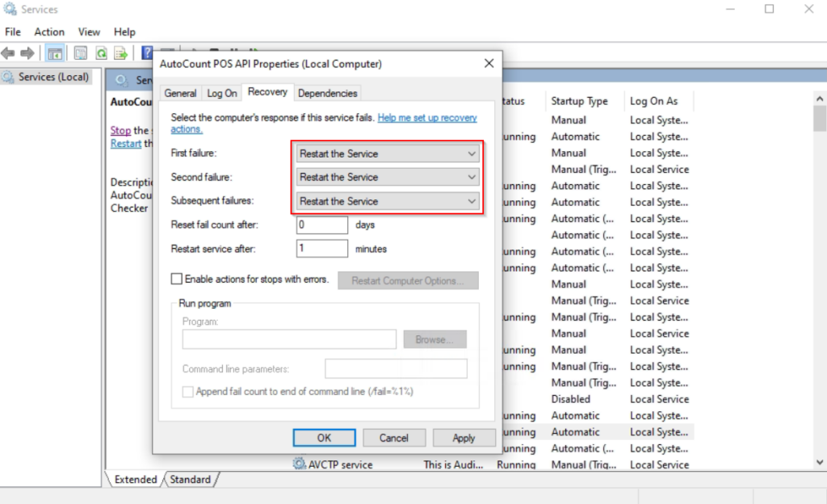Click the services list vertical scrollbar thumb
The height and width of the screenshot is (504, 827).
click(819, 119)
